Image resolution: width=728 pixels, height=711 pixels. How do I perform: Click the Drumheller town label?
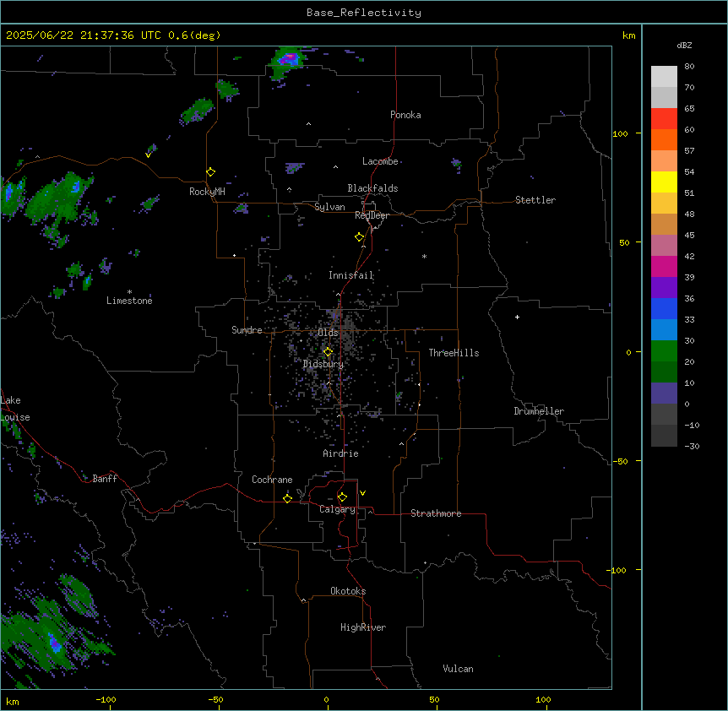click(x=539, y=411)
